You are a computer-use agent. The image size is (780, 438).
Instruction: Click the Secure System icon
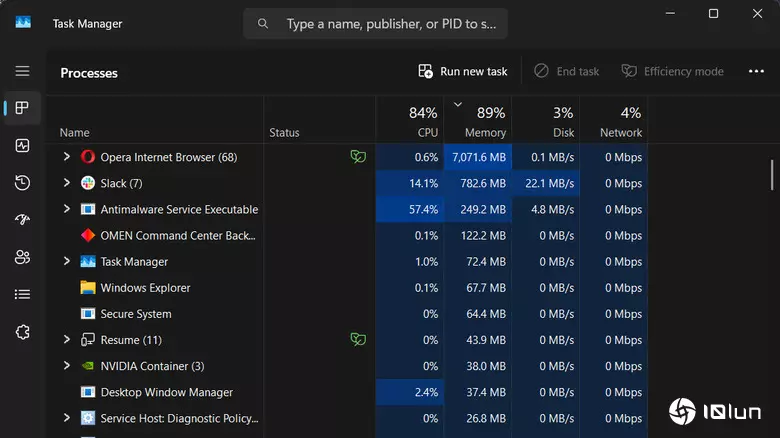pyautogui.click(x=88, y=314)
